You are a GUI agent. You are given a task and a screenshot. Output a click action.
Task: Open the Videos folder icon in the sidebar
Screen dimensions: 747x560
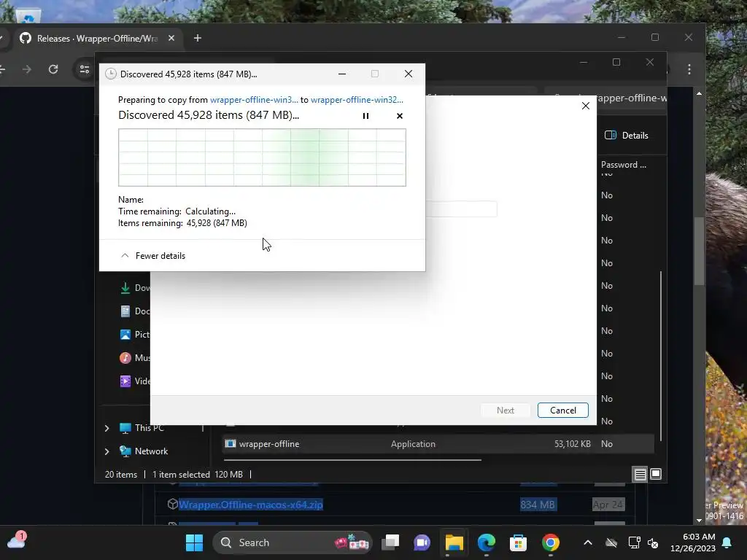click(x=125, y=381)
